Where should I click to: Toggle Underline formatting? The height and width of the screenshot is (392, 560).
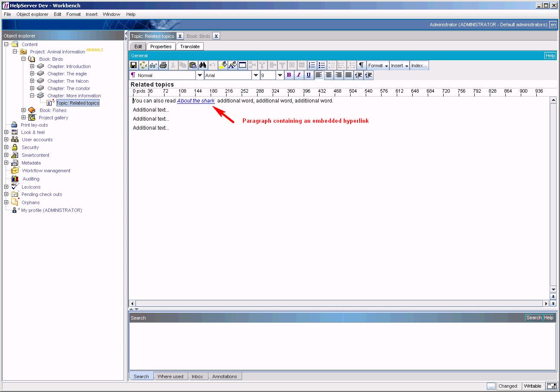[x=309, y=75]
